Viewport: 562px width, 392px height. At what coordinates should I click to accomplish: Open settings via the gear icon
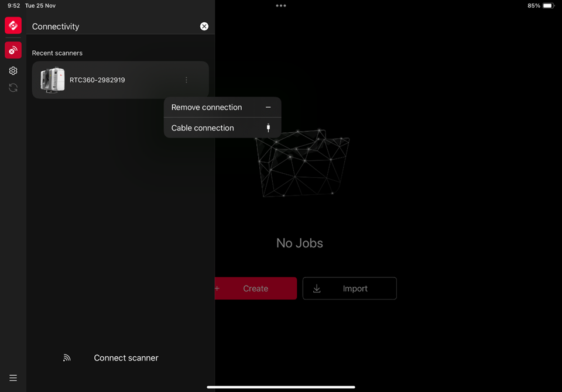click(x=13, y=71)
